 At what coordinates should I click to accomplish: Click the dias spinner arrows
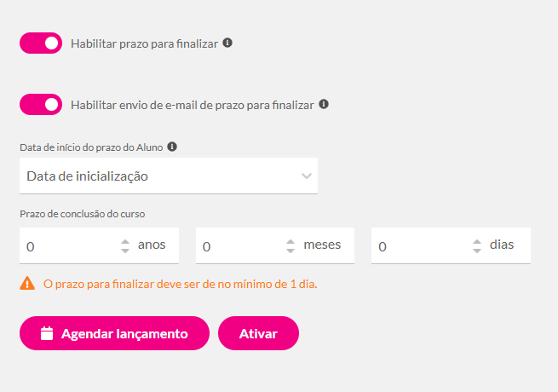point(477,246)
